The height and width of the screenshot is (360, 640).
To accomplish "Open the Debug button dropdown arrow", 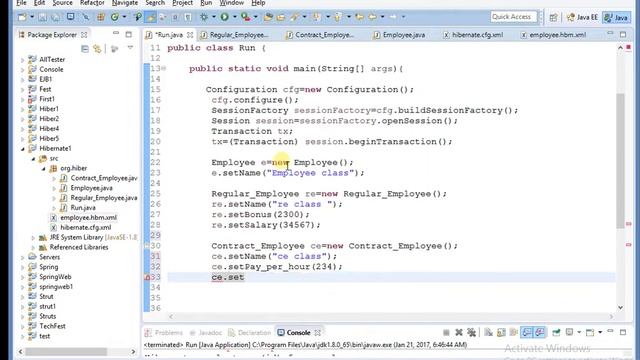I will click(x=213, y=17).
